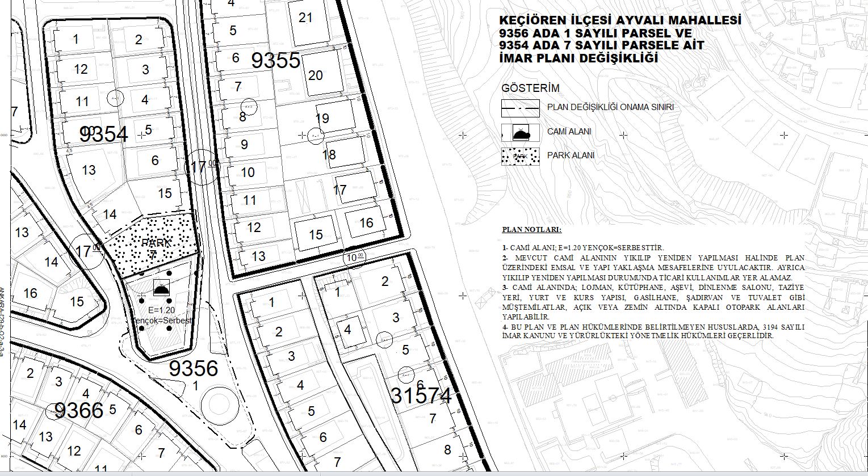Select the 10.00 road width circle
This screenshot has height=476, width=868.
(355, 258)
